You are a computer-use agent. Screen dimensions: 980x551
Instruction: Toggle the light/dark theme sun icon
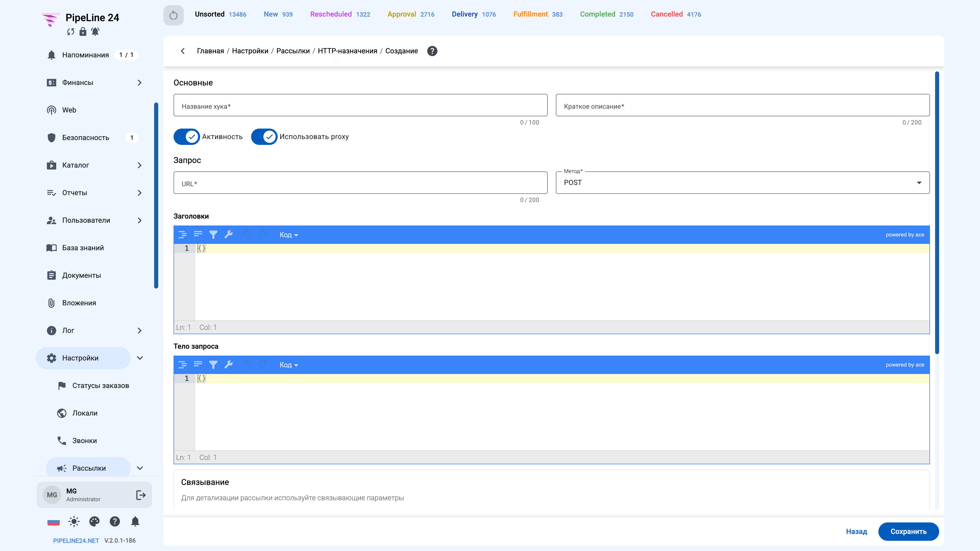(74, 521)
